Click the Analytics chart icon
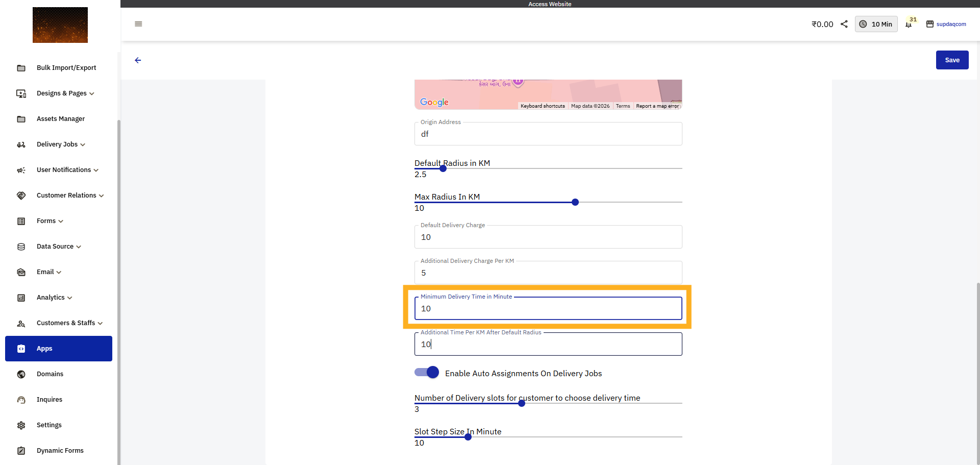 (x=21, y=298)
